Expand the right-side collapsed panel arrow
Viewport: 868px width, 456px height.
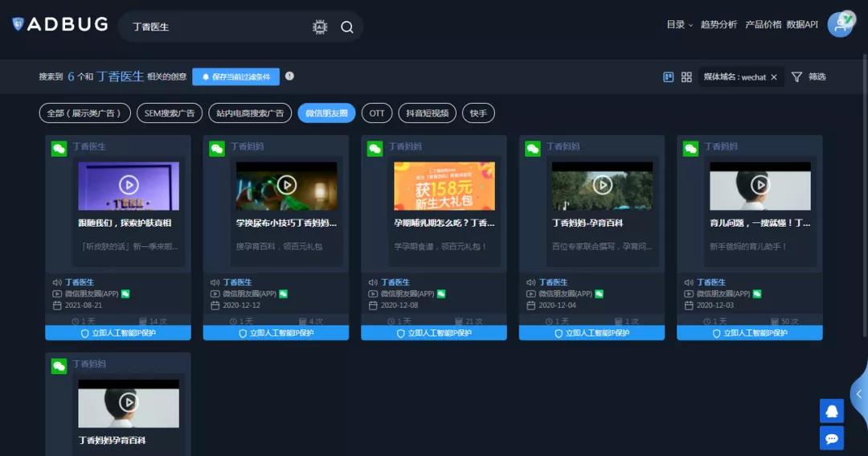click(858, 394)
